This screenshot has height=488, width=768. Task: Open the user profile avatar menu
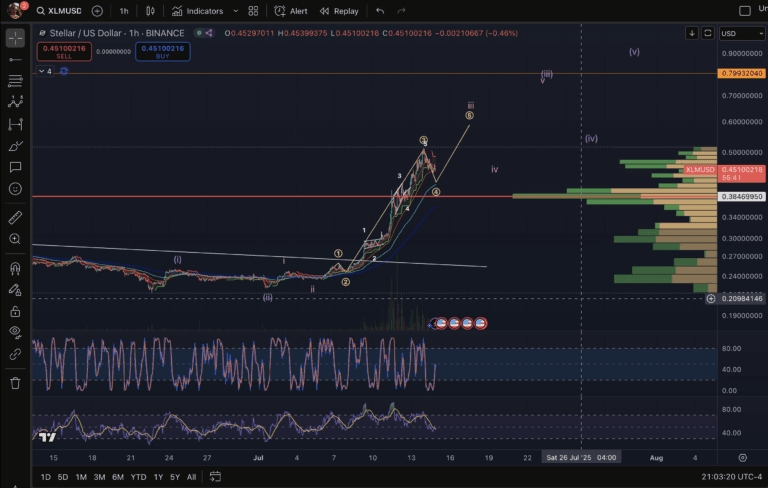15,10
